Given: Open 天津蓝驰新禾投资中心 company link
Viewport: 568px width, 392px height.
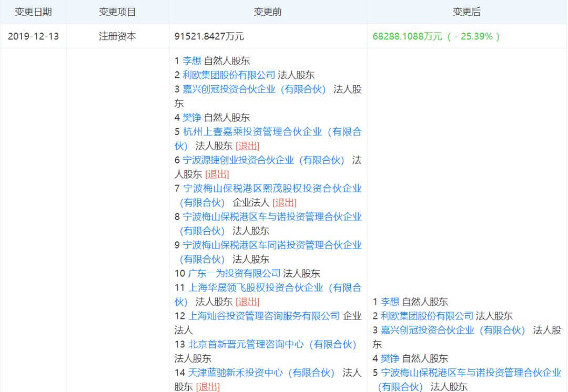Looking at the screenshot, I should pos(261,373).
